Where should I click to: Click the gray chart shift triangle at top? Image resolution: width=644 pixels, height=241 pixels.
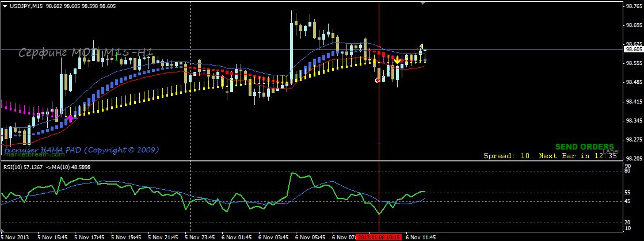click(x=423, y=3)
